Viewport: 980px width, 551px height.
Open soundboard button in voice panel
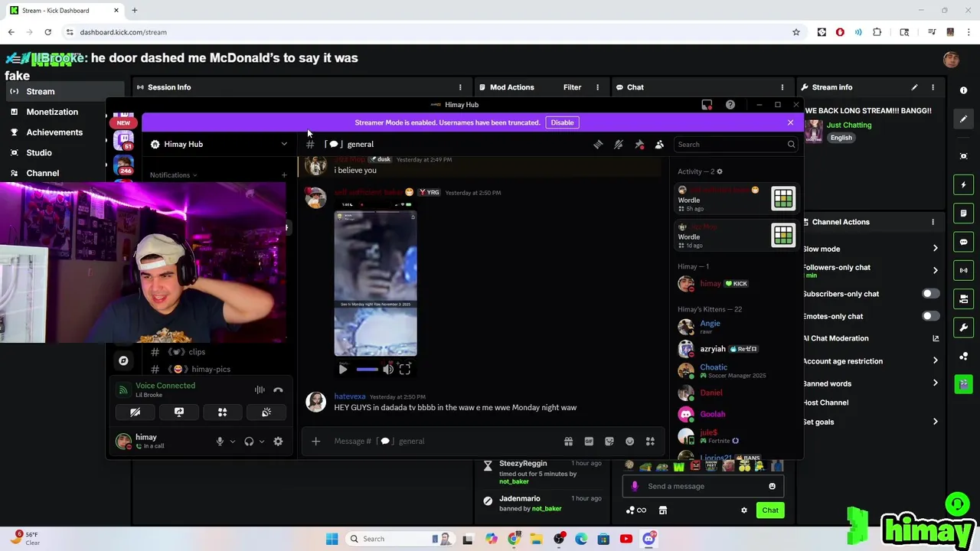point(266,412)
